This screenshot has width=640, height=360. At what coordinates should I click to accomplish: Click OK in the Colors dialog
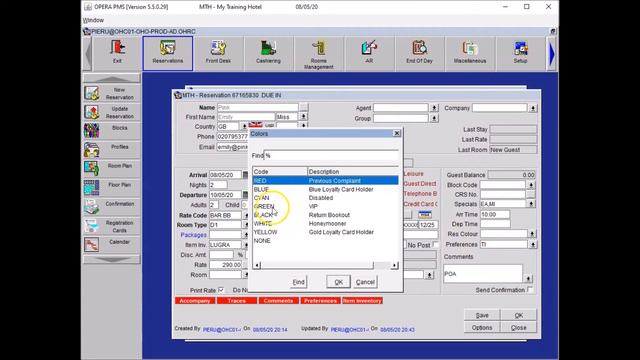tap(338, 282)
